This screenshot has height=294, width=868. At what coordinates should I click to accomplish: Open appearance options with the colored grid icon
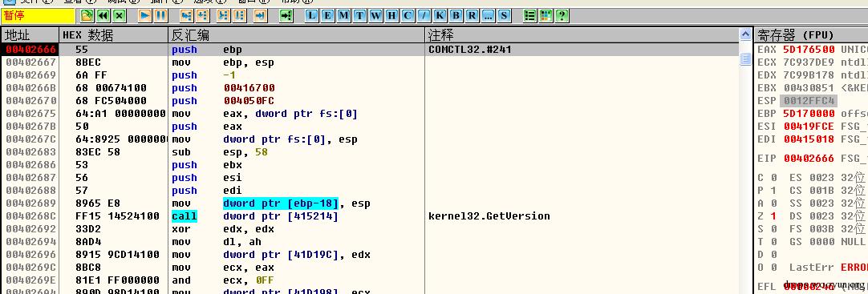(x=546, y=15)
